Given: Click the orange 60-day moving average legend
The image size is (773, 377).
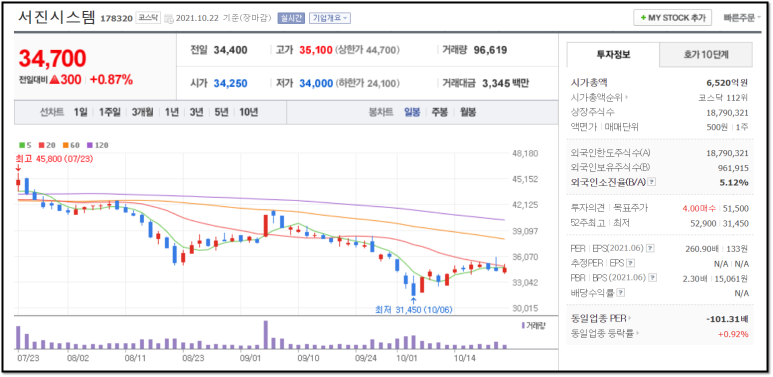Looking at the screenshot, I should pyautogui.click(x=72, y=145).
